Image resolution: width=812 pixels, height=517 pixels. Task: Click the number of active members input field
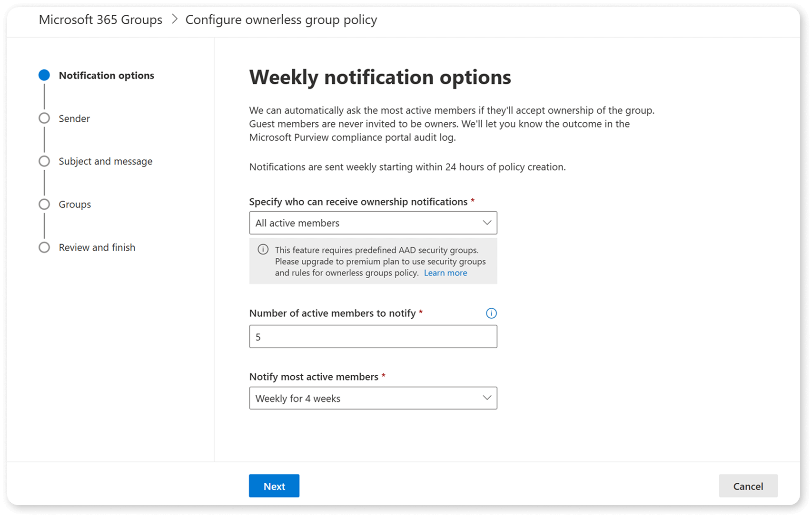tap(373, 336)
